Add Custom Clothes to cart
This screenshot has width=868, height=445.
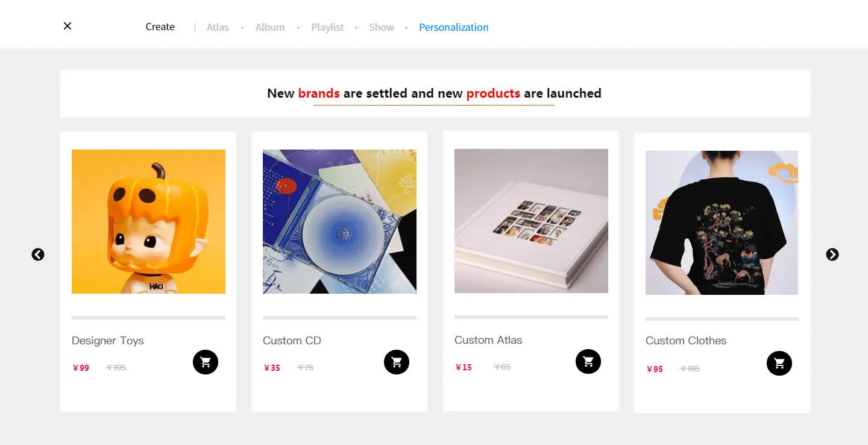tap(779, 363)
